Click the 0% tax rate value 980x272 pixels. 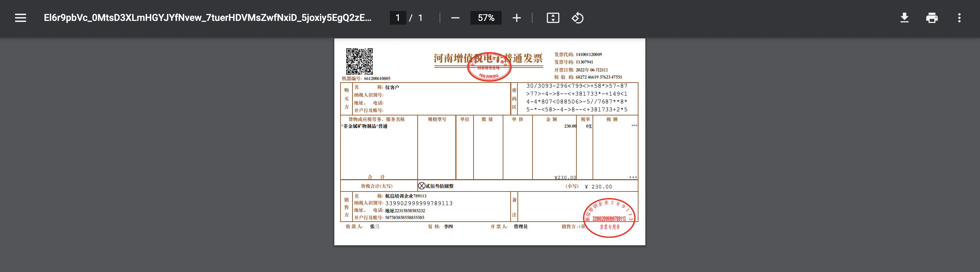pyautogui.click(x=588, y=126)
